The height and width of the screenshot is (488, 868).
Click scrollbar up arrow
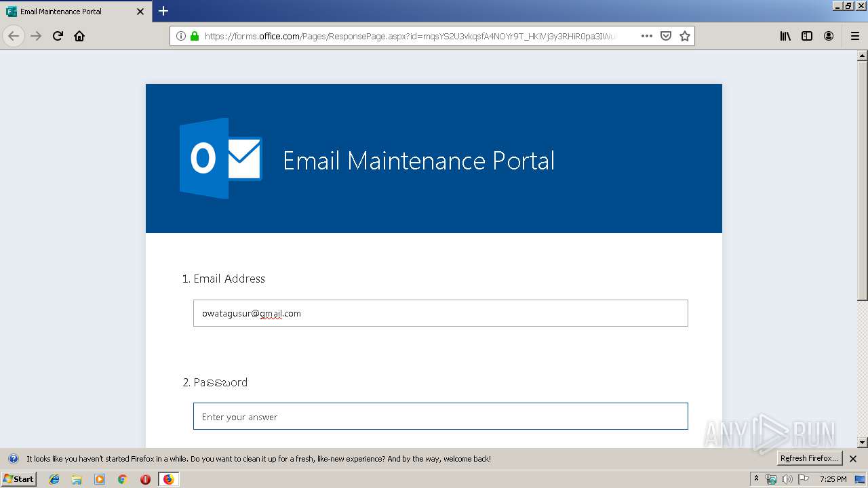pyautogui.click(x=863, y=56)
